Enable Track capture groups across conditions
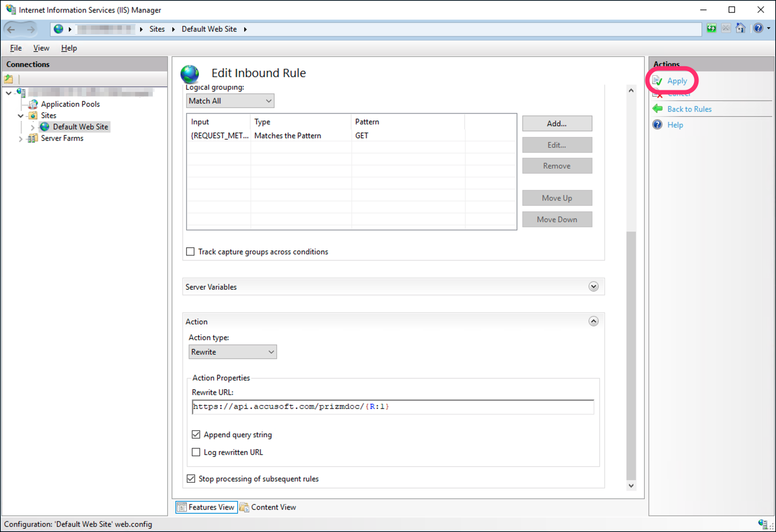This screenshot has width=776, height=532. click(x=191, y=252)
